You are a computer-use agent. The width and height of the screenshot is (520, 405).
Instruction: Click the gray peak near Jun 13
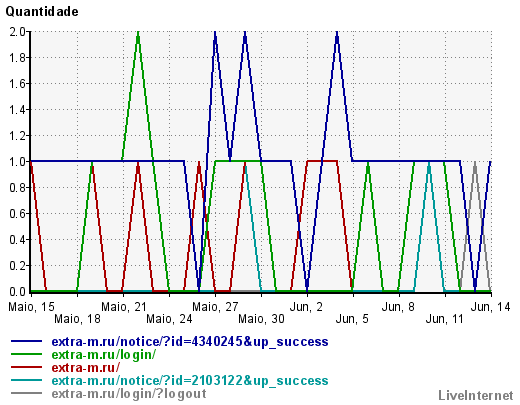pos(475,163)
